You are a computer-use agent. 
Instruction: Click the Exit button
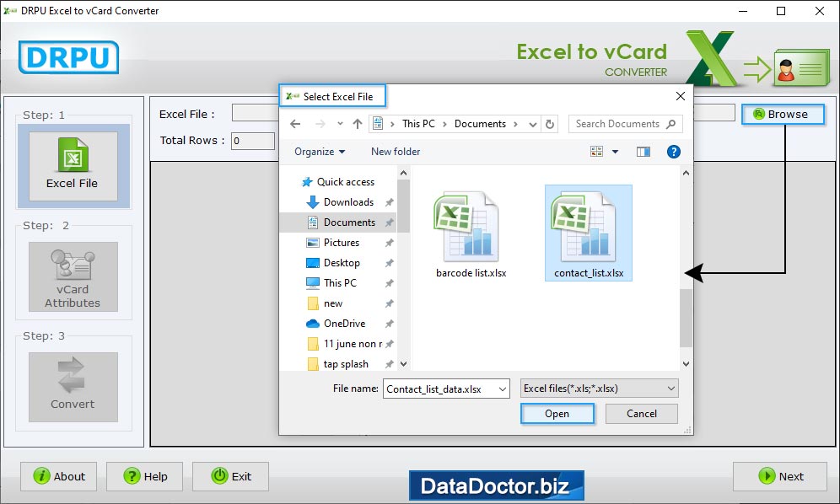pos(231,476)
